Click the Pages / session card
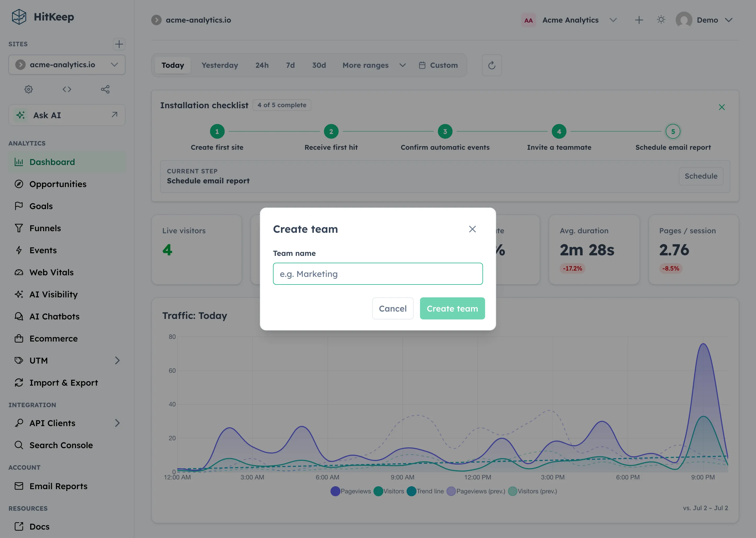756x538 pixels. (694, 250)
